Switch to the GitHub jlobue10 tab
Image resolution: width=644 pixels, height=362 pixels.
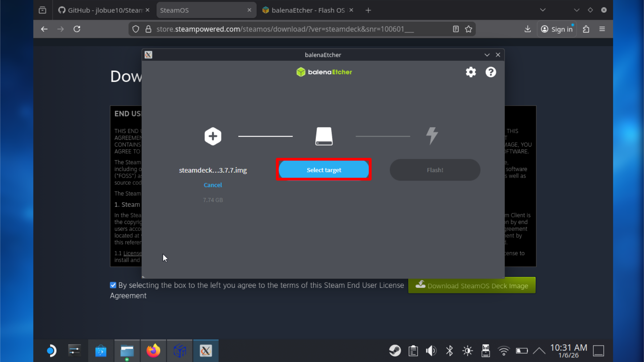(x=101, y=10)
